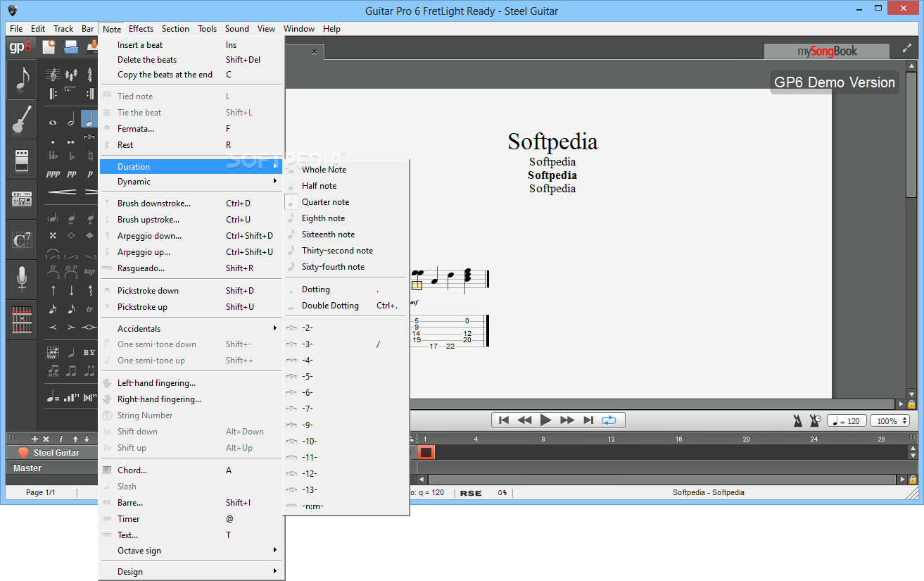This screenshot has width=924, height=581.
Task: Choose Double Dotting entry
Action: pos(346,306)
